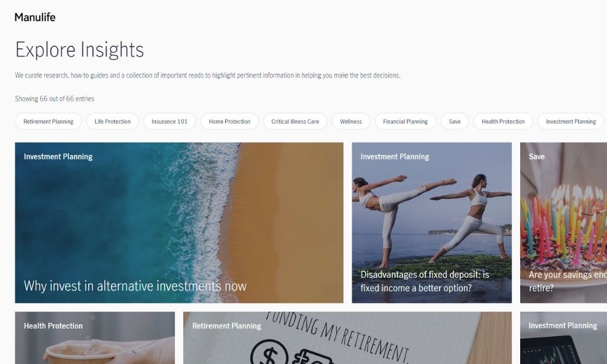Open the stock chart Investment Planning card
This screenshot has height=364, width=607.
click(564, 338)
